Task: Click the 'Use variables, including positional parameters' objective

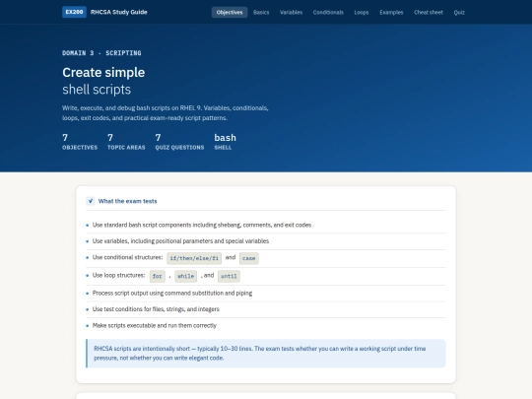Action: click(x=180, y=241)
